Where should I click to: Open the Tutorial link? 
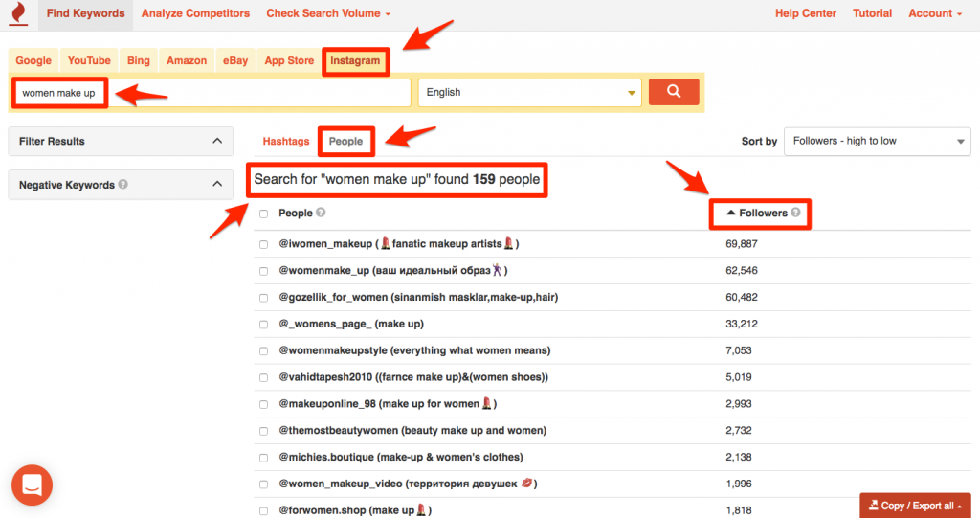pos(872,13)
